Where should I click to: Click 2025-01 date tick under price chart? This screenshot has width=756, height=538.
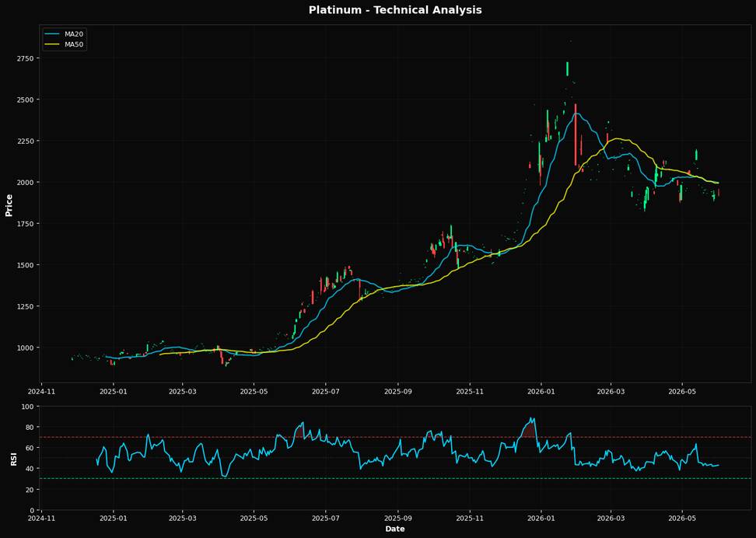[x=114, y=391]
